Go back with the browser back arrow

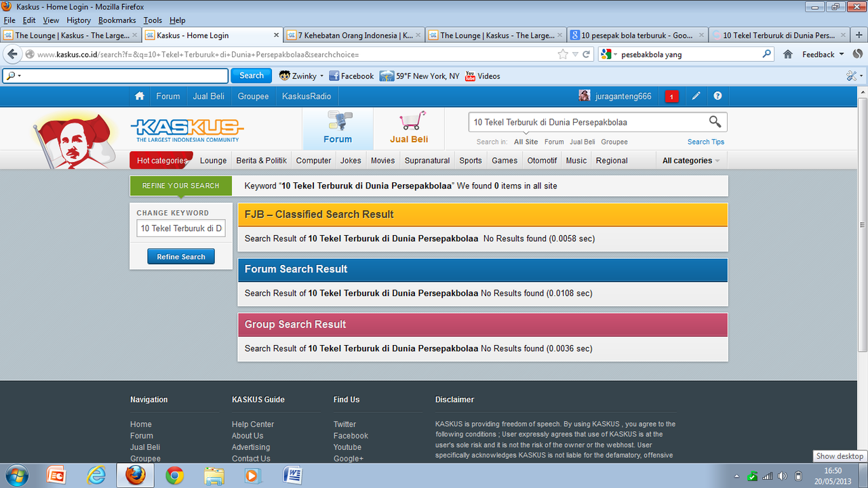(x=13, y=54)
